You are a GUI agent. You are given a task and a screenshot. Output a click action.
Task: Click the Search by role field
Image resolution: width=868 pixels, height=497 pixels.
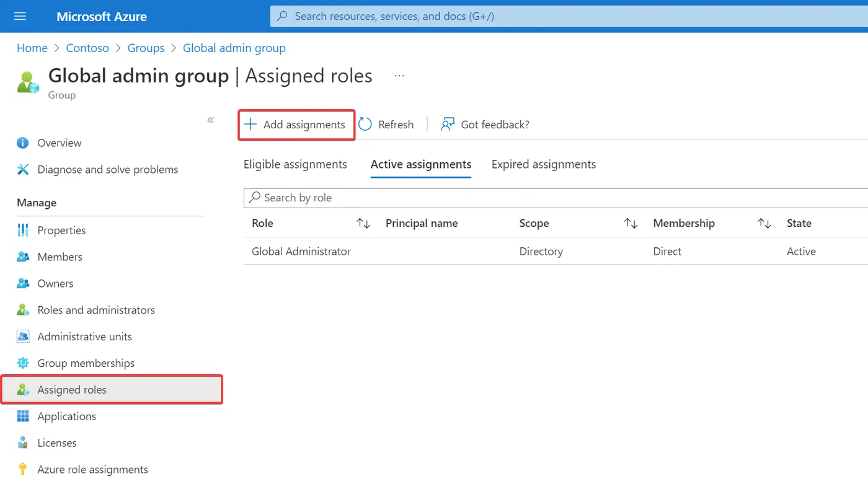[556, 198]
